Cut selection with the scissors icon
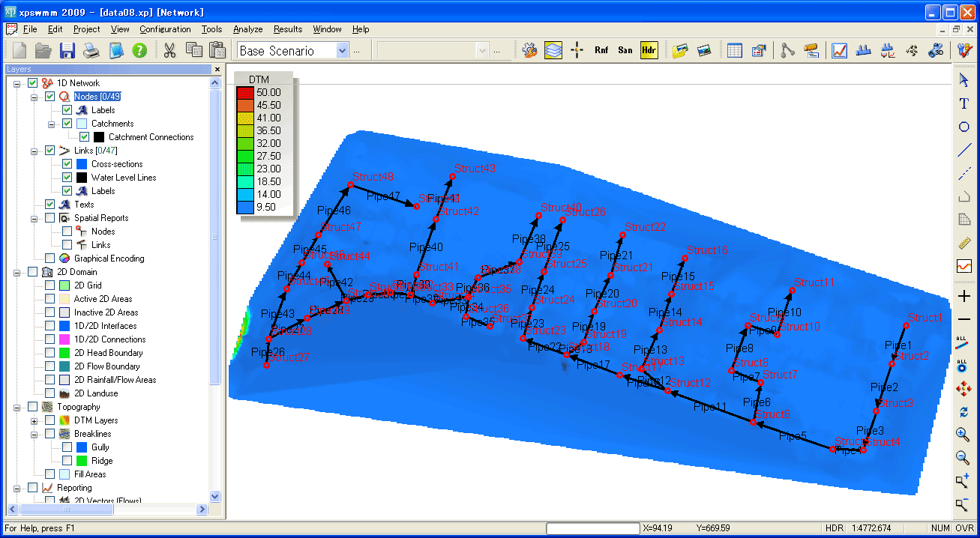 169,50
